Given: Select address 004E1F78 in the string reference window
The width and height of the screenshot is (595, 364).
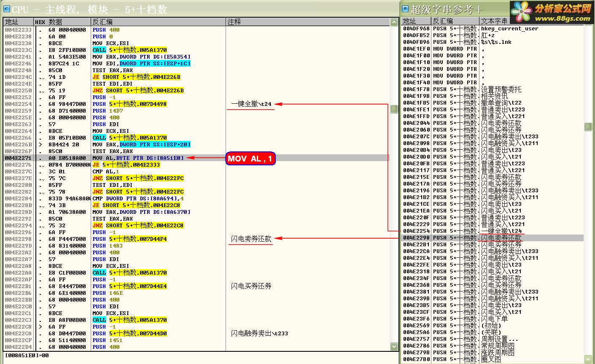Looking at the screenshot, I should coord(416,89).
